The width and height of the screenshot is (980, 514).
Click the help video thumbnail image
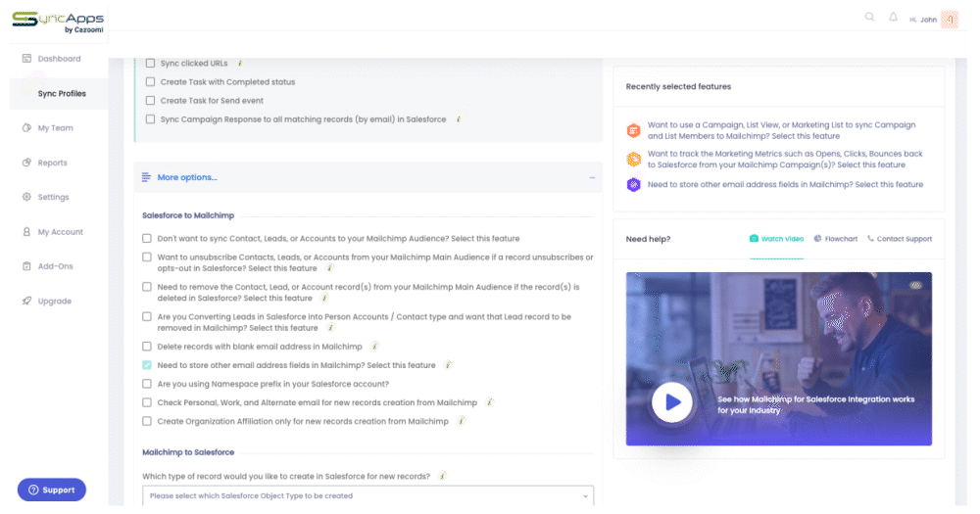[x=779, y=358]
